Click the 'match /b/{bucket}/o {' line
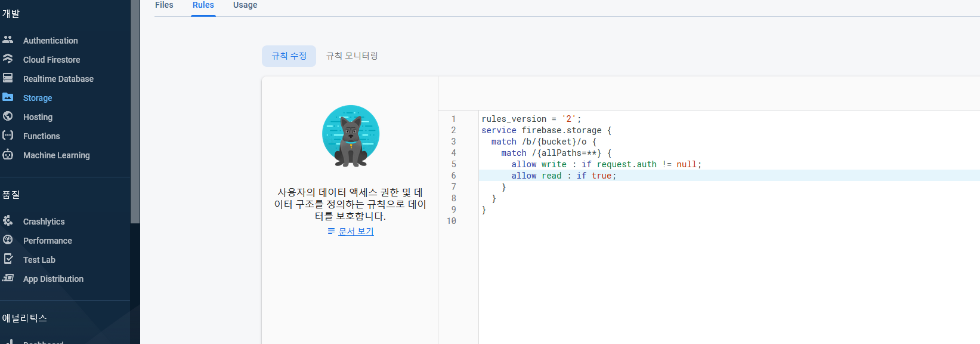980x344 pixels. tap(543, 142)
